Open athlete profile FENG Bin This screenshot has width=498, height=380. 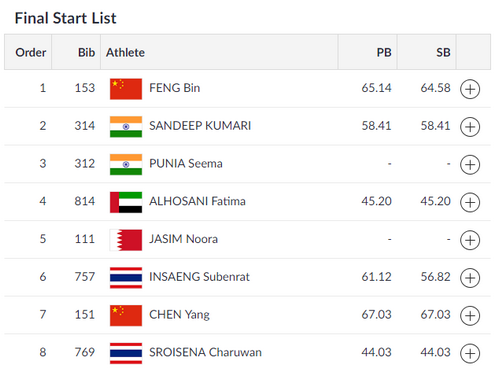coord(175,88)
